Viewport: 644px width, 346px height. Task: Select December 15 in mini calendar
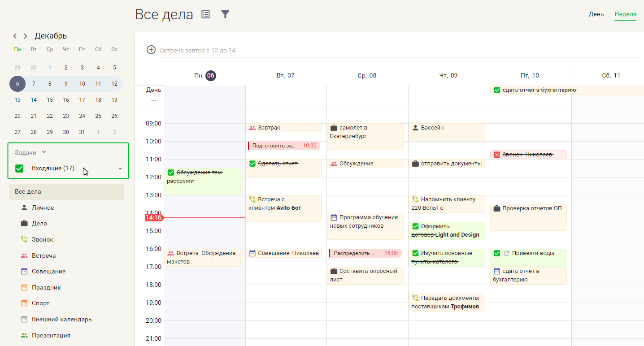coord(50,99)
